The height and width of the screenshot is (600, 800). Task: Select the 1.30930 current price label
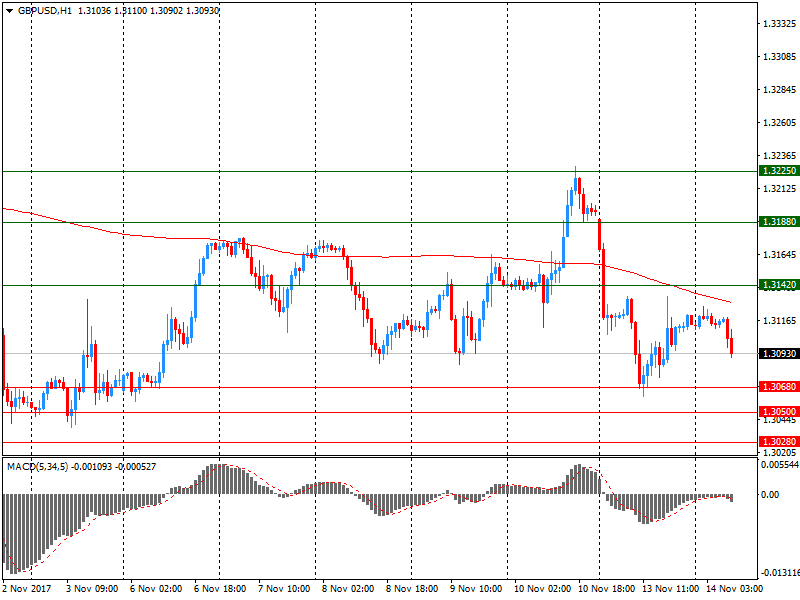pyautogui.click(x=779, y=354)
